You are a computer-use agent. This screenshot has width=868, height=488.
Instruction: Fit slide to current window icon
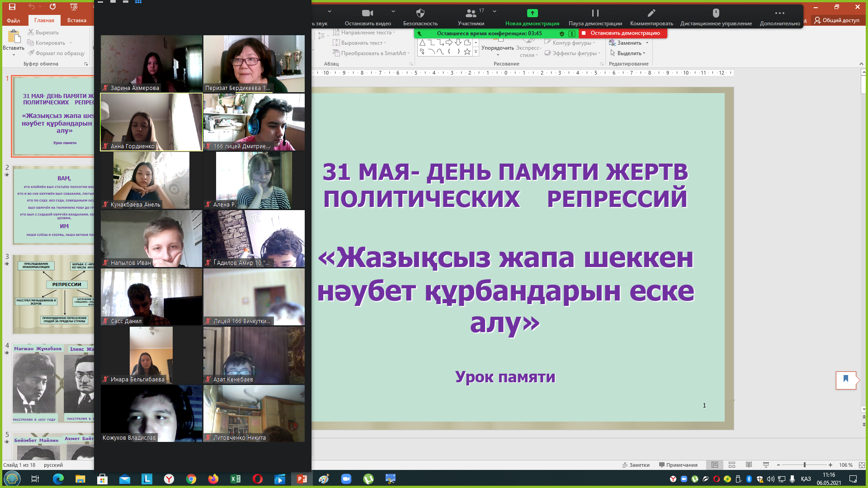coord(862,465)
